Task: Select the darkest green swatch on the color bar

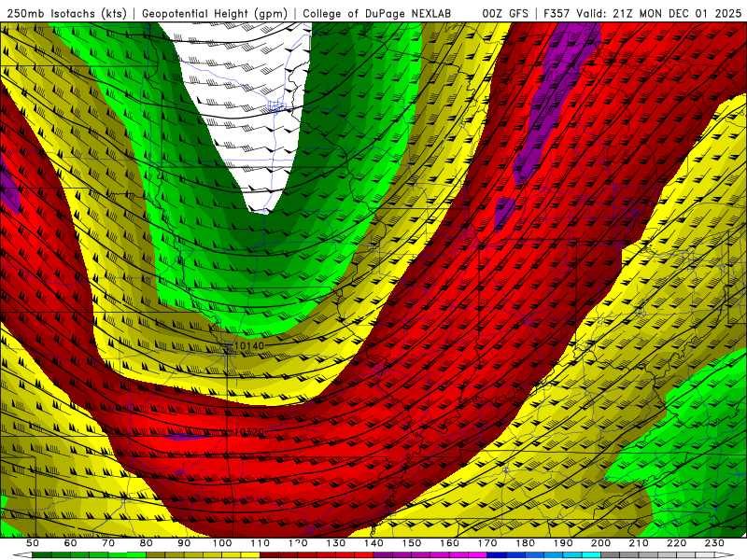Action: tap(41, 555)
